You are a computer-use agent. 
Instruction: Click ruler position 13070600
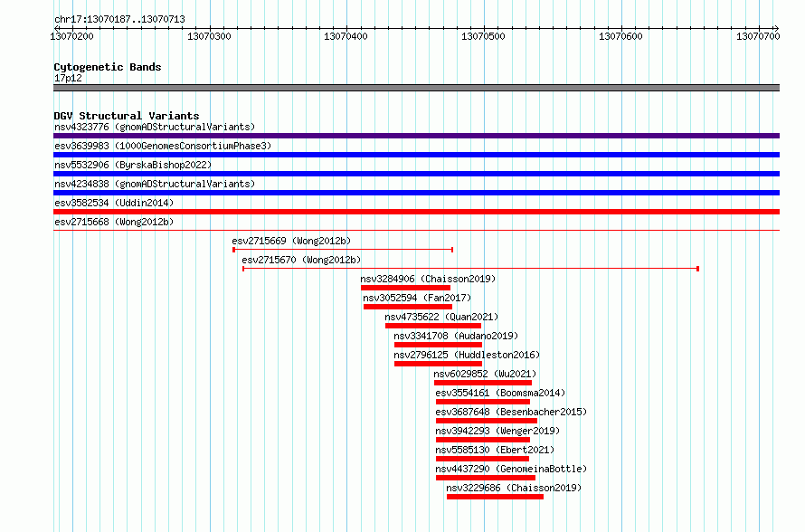[x=620, y=36]
